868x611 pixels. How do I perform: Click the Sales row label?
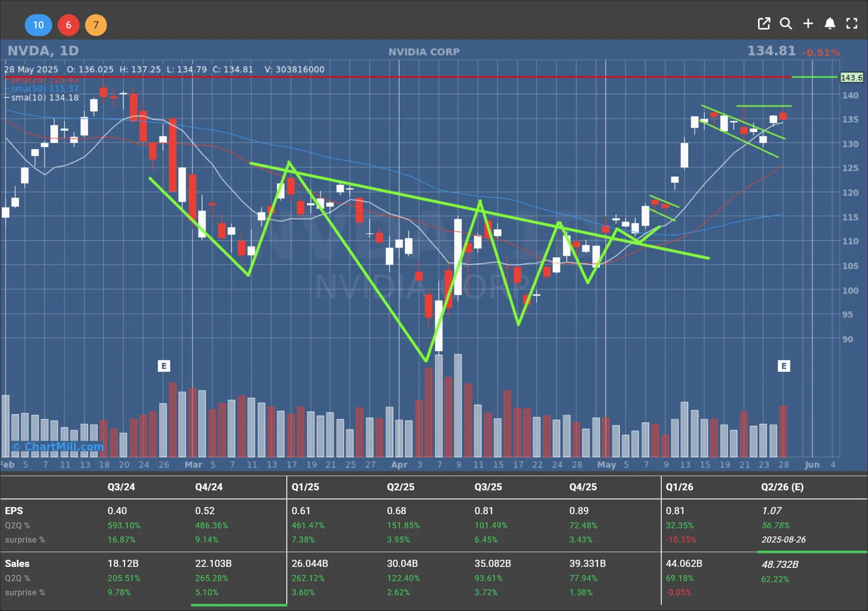pos(17,563)
